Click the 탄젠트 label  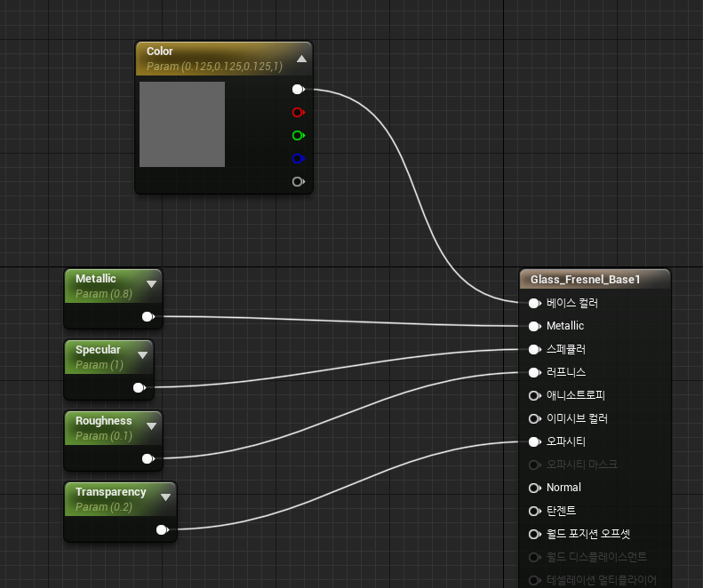pos(561,511)
